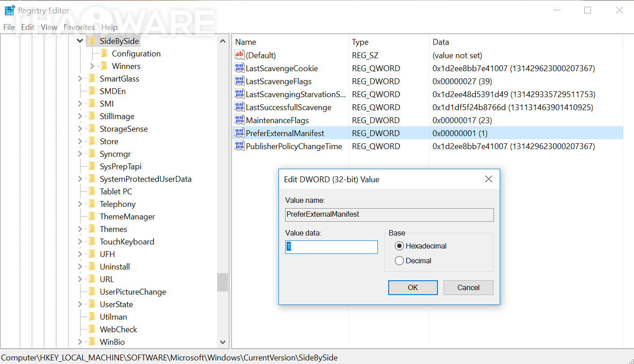This screenshot has height=364, width=634.
Task: Select the MaintenanceFlags value name
Action: [x=277, y=120]
